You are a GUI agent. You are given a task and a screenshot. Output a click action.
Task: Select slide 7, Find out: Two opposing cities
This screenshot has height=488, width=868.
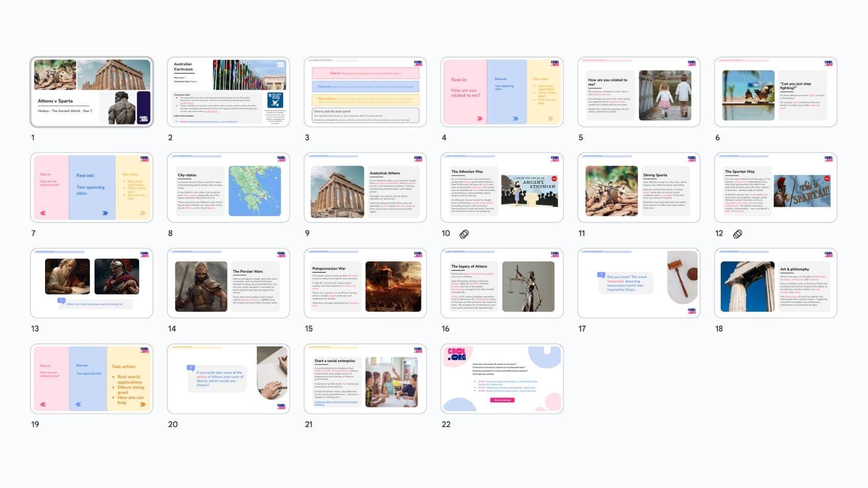click(x=92, y=188)
